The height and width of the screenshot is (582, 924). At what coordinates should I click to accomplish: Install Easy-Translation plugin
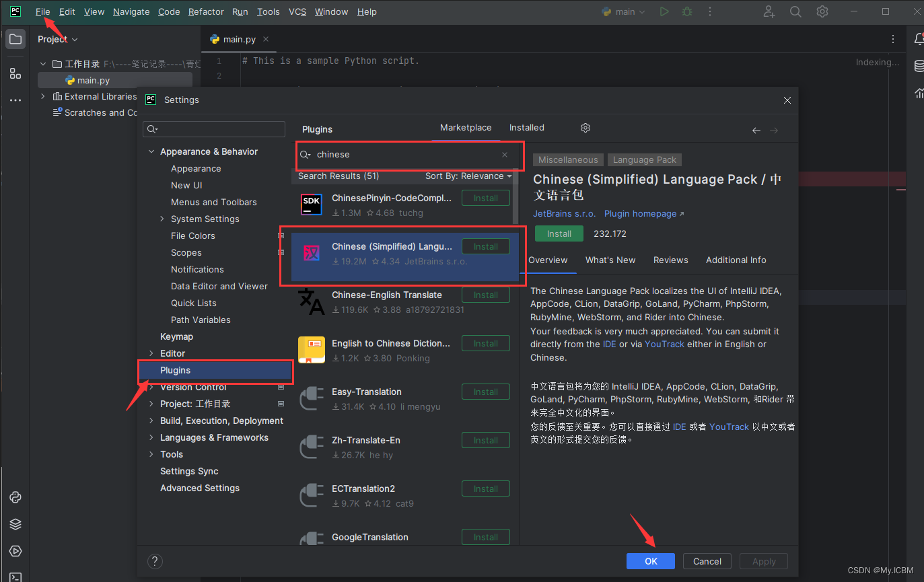[x=485, y=392]
